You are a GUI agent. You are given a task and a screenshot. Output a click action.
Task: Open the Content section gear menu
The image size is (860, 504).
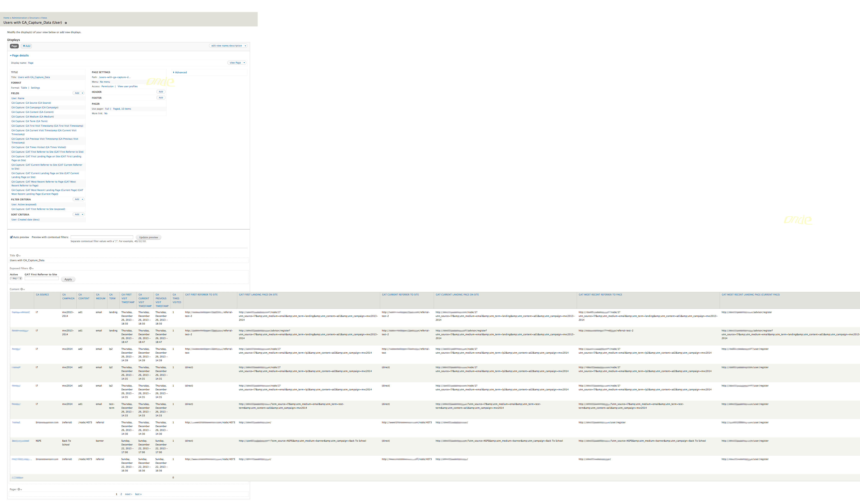tap(22, 289)
